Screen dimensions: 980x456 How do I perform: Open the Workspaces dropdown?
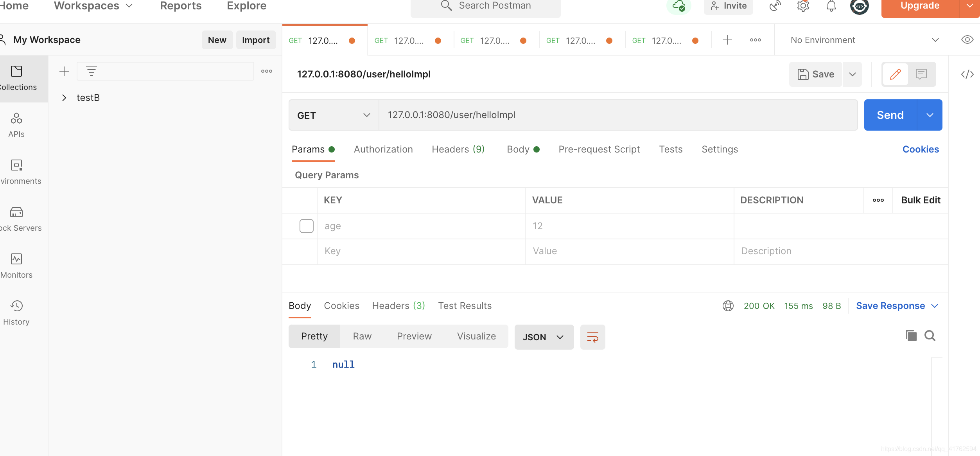click(93, 5)
